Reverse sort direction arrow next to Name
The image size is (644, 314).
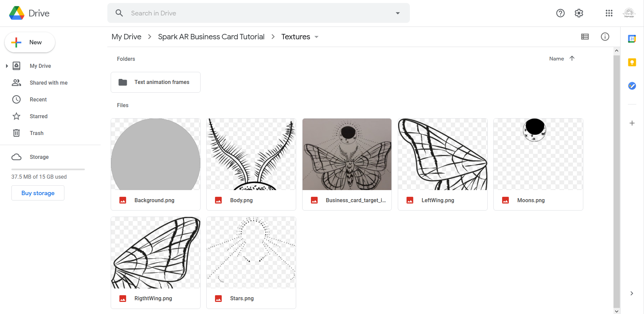[572, 58]
